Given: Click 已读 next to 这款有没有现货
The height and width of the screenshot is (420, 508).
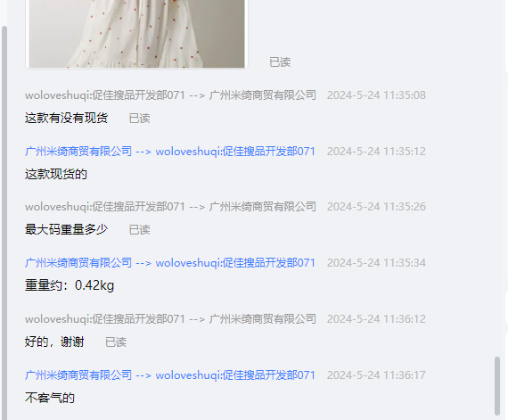Looking at the screenshot, I should point(139,119).
